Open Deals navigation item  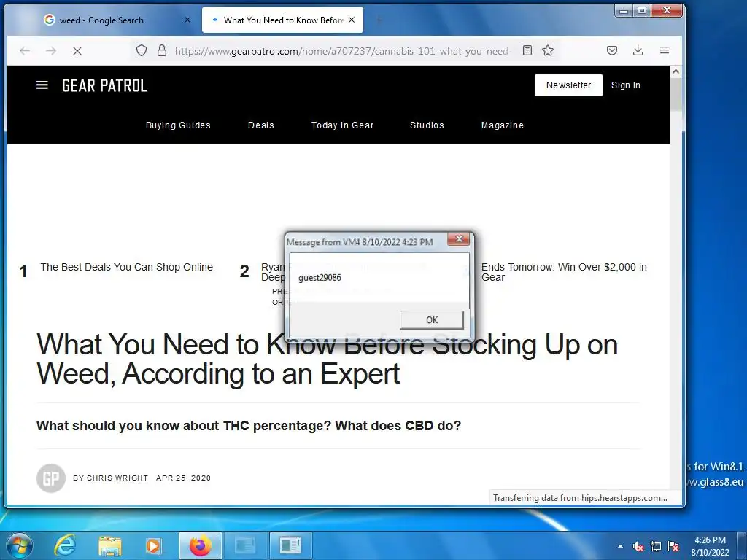[x=261, y=125]
